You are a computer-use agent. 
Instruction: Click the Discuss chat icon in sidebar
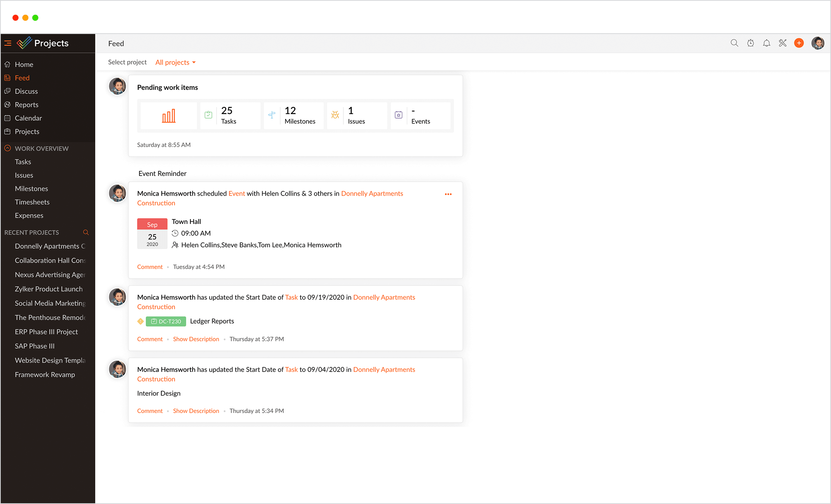(7, 91)
